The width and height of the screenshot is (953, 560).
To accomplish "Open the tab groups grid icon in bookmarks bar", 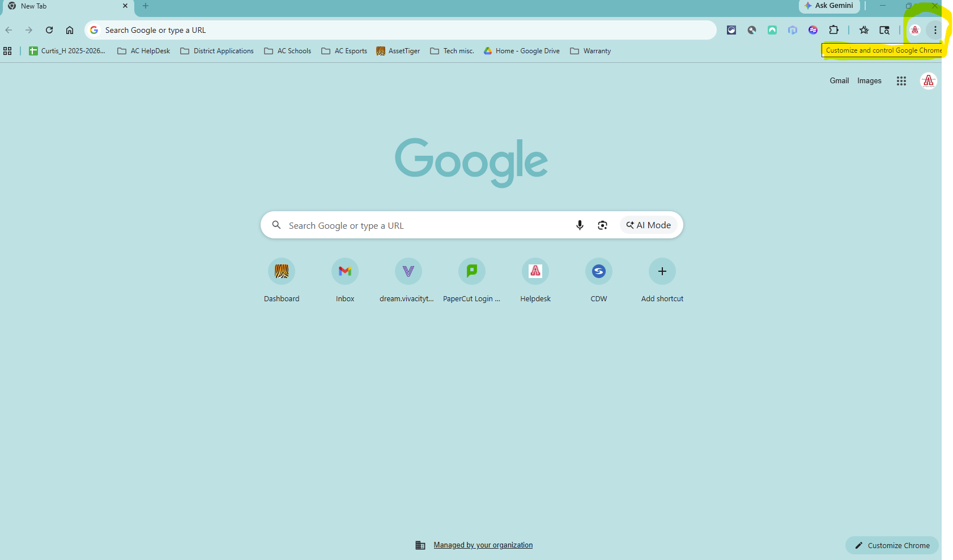I will (x=7, y=51).
